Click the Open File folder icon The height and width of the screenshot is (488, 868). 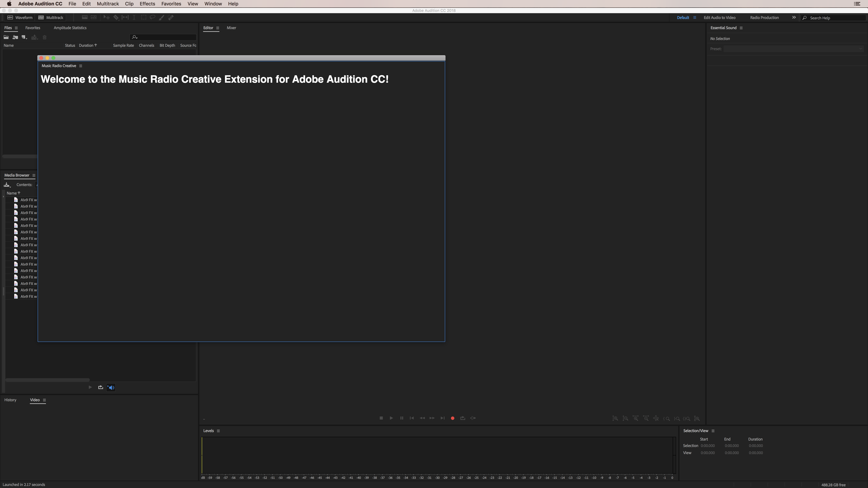(6, 37)
